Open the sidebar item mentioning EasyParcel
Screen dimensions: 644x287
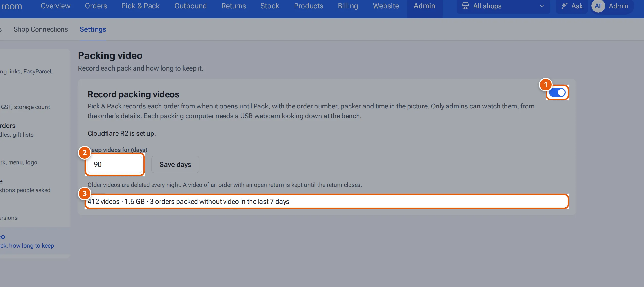(26, 72)
